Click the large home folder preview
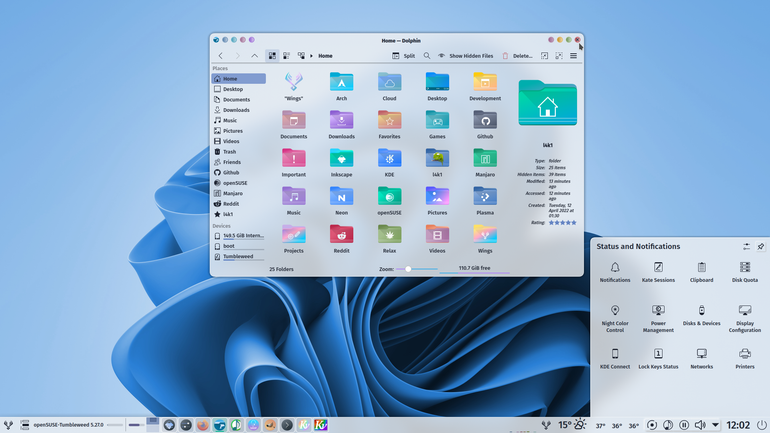Viewport: 770px width, 433px height. [548, 104]
